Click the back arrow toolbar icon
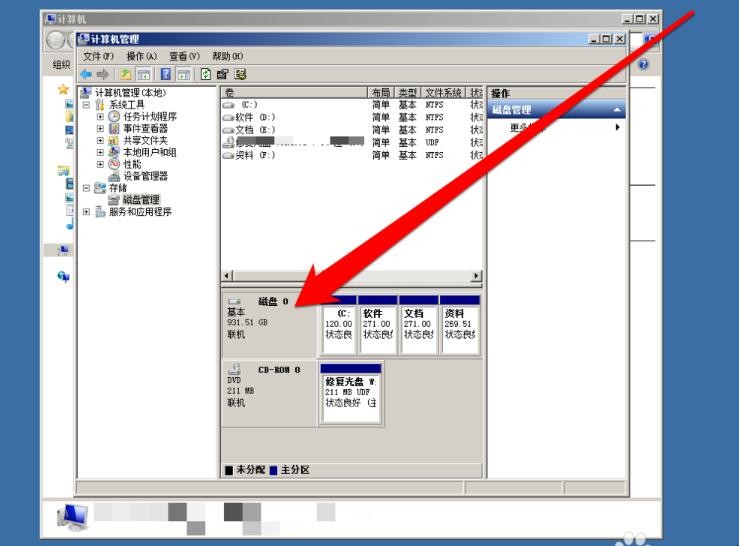 (86, 74)
